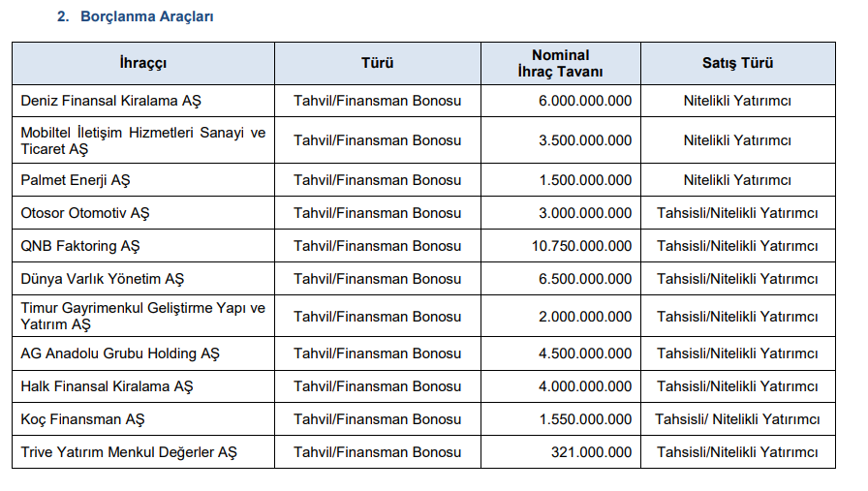Screen dimensions: 868x491
Task: Click AG Anadolu Grubu Holding AŞ
Action: point(120,353)
